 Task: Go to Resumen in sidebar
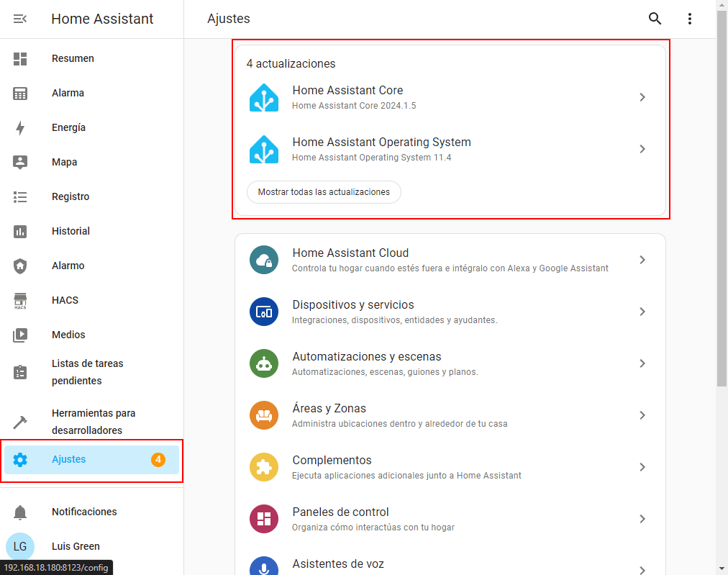click(91, 59)
